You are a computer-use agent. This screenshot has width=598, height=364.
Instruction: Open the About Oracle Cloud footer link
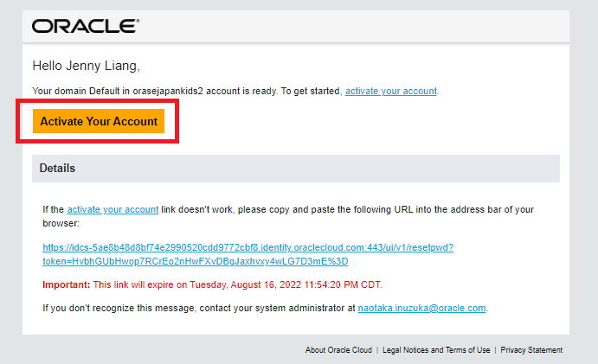pos(338,350)
